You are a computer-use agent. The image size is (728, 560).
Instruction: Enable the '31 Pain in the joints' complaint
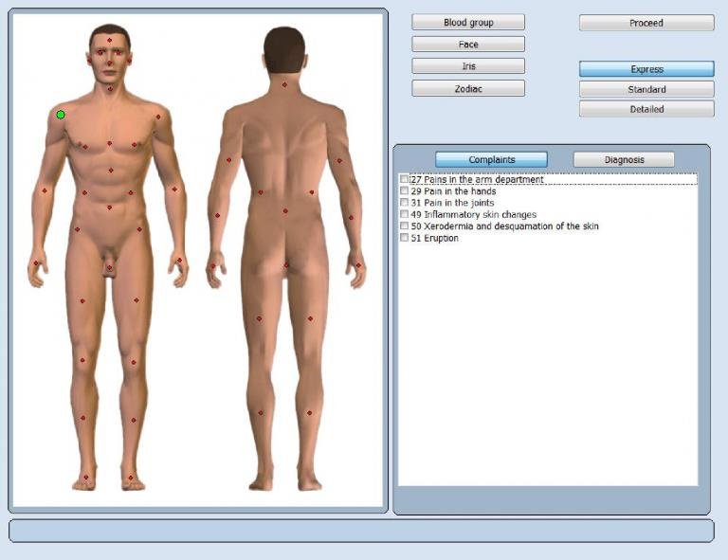click(405, 203)
